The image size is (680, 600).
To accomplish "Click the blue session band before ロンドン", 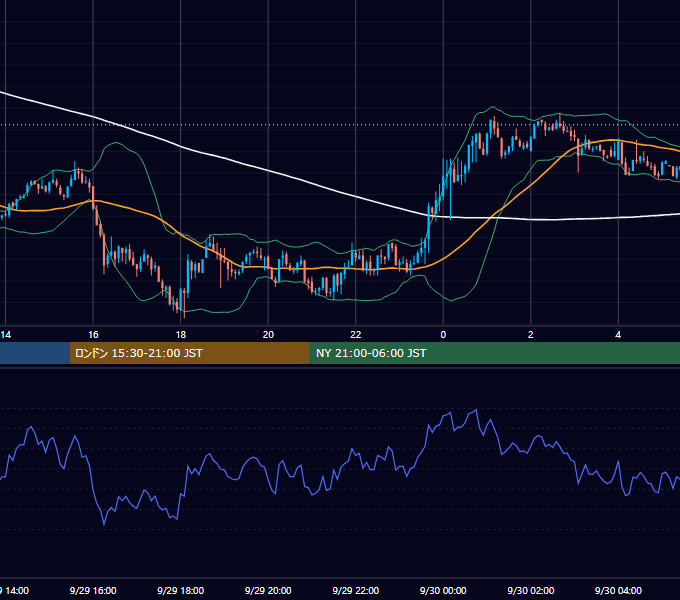I will point(35,353).
